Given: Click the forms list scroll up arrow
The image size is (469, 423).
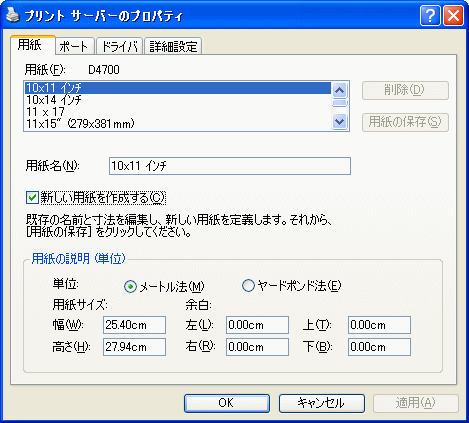Looking at the screenshot, I should pyautogui.click(x=340, y=90).
